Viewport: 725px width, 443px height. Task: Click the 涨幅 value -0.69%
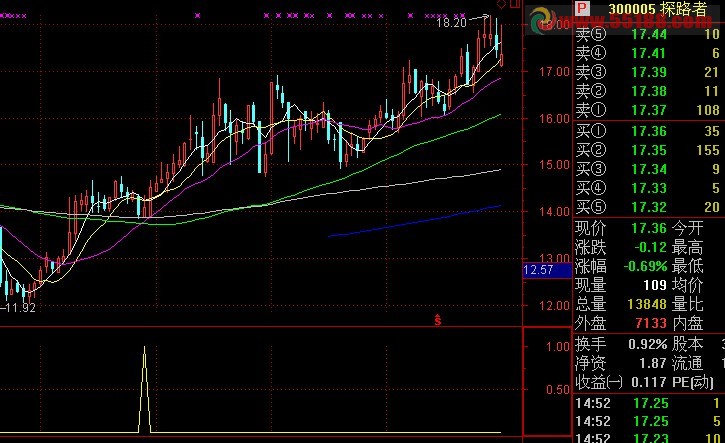[x=645, y=267]
